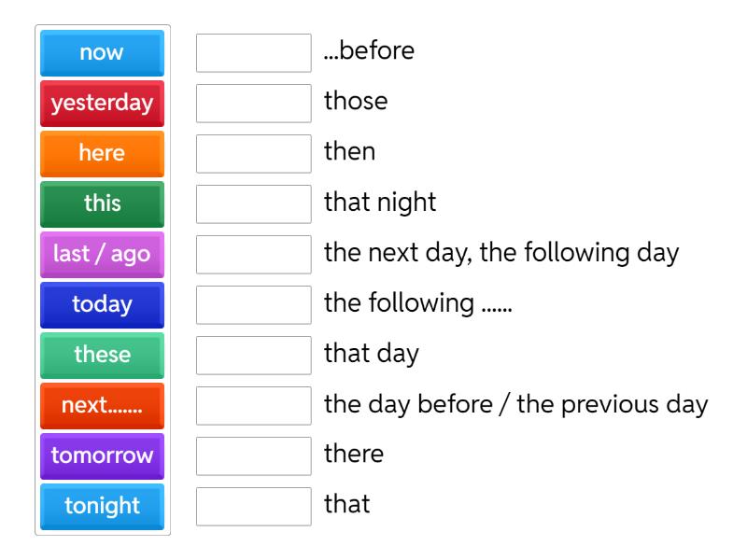The width and height of the screenshot is (747, 560).
Task: Select the slot beside 'the following ......'
Action: 254,305
